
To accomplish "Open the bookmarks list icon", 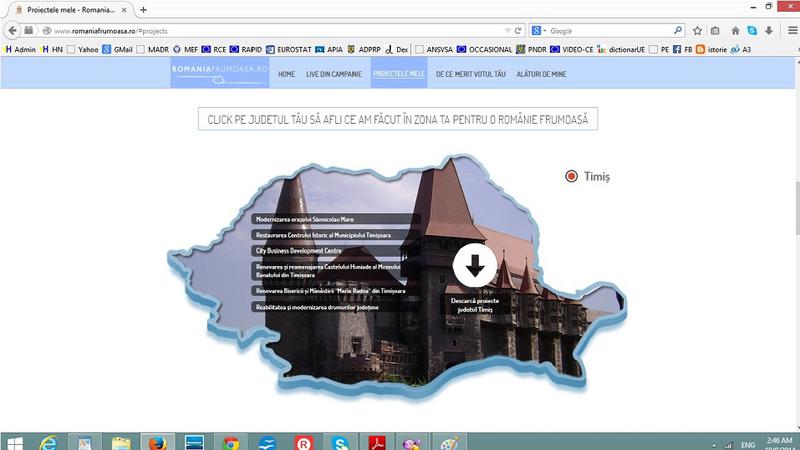I will coord(715,31).
